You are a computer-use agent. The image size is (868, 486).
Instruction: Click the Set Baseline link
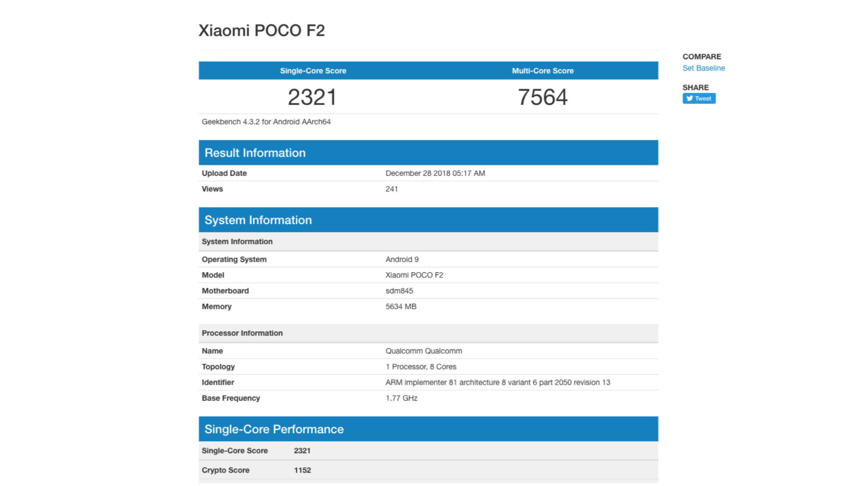(x=703, y=68)
